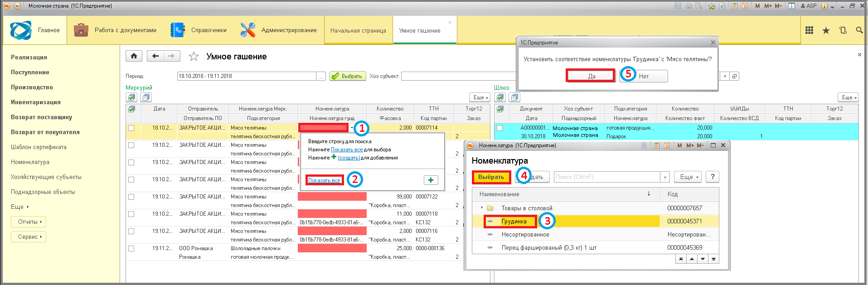Switch to the Начальная страница tab
This screenshot has height=285, width=868.
358,30
